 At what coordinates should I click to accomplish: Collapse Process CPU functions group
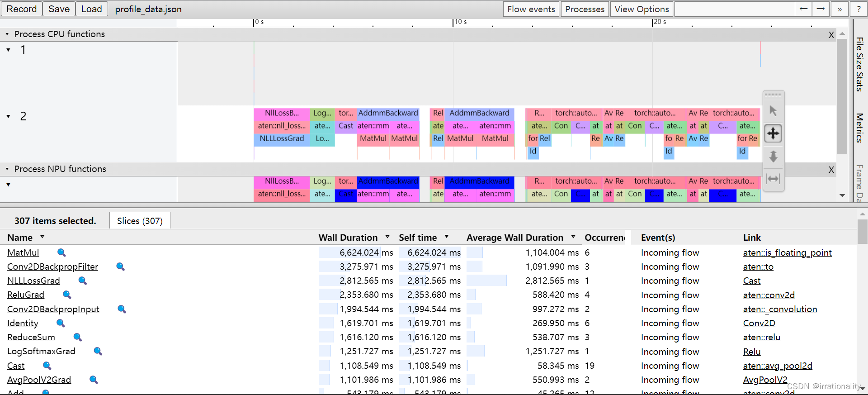click(x=7, y=34)
